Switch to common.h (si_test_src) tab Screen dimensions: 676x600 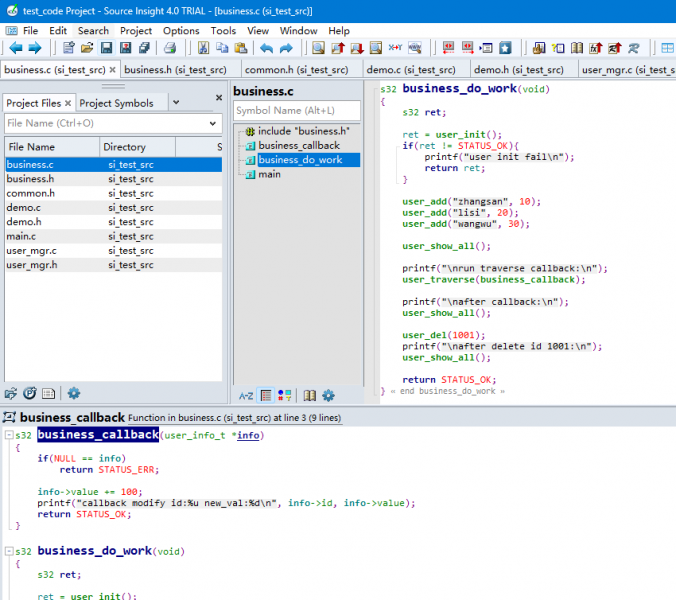coord(297,69)
